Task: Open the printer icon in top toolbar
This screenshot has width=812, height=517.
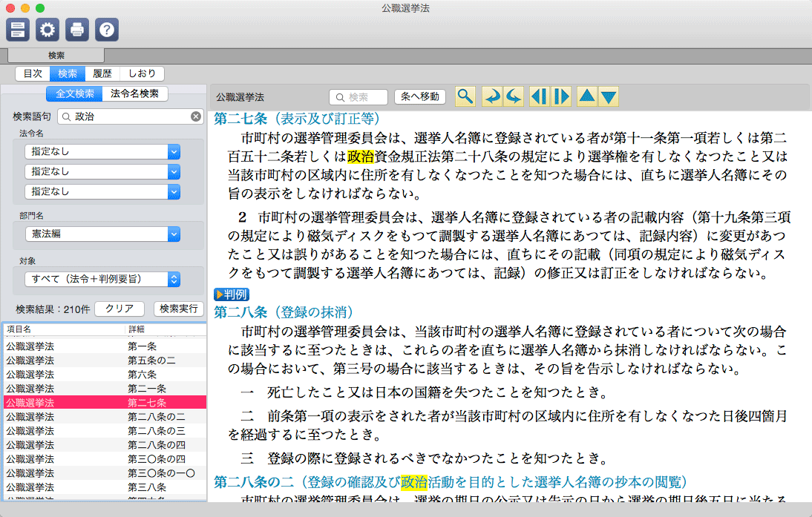Action: 77,30
